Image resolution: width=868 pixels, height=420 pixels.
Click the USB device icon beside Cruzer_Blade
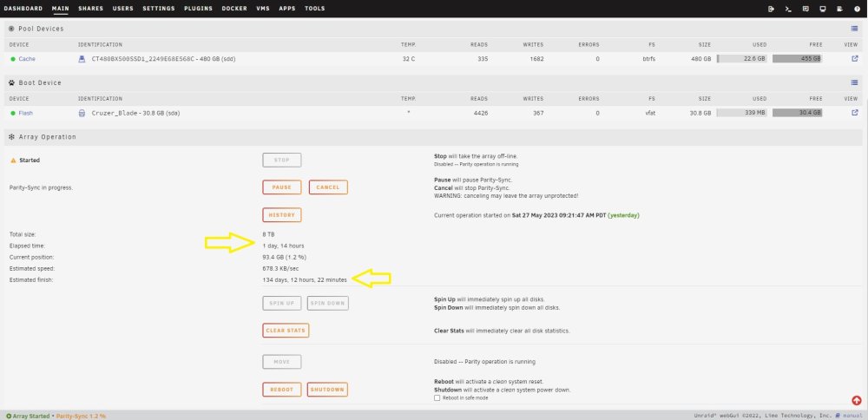coord(82,113)
